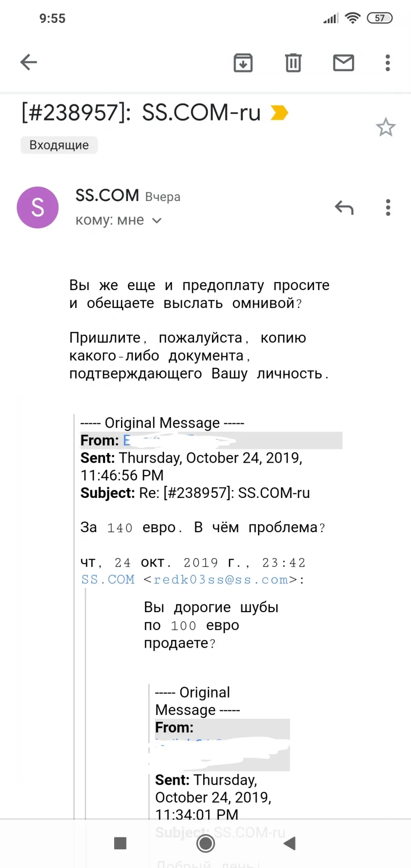Screen dimensions: 411x868
Task: Mark email as unread via the envelope icon
Action: point(343,63)
